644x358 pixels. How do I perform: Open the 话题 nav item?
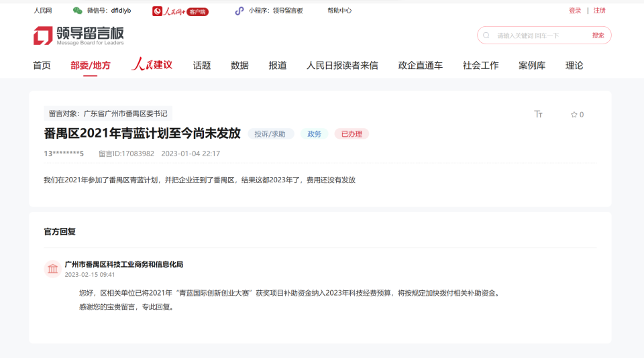click(x=202, y=65)
